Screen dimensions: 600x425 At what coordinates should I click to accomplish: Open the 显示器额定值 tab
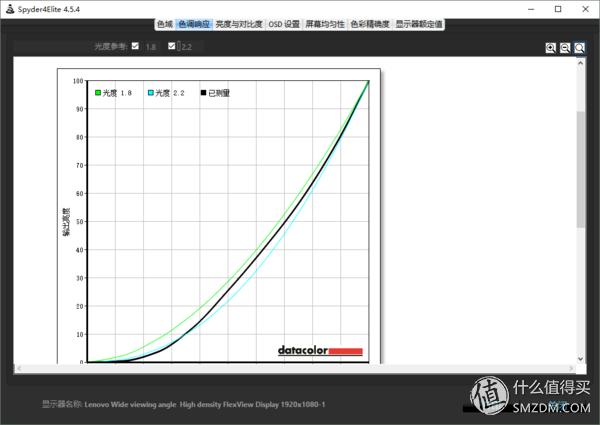[419, 24]
